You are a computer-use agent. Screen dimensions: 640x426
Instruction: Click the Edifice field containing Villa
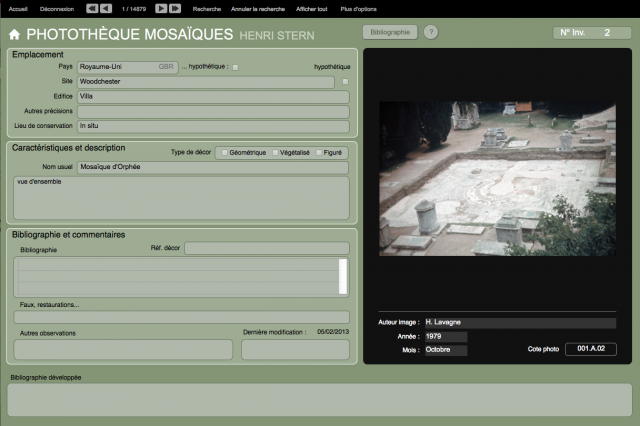coord(213,97)
